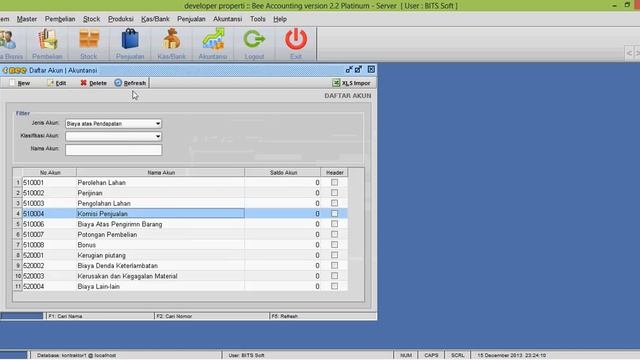
Task: Click F5: Refresh in status bar
Action: click(x=323, y=316)
